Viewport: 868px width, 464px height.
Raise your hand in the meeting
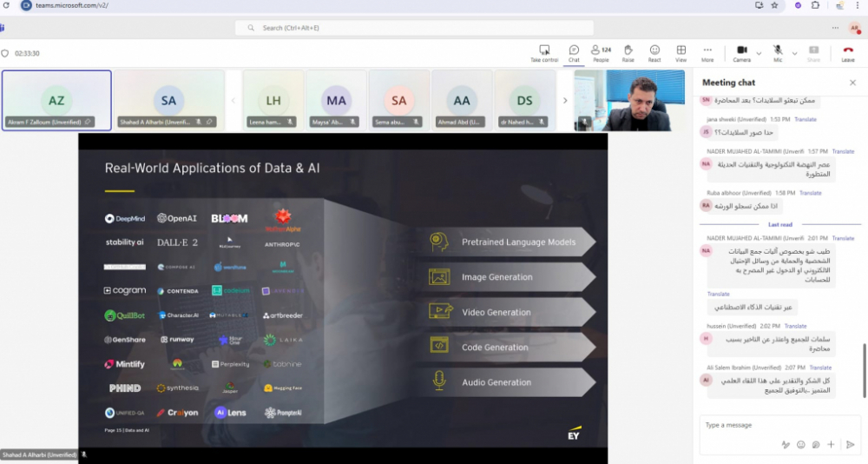click(x=628, y=53)
